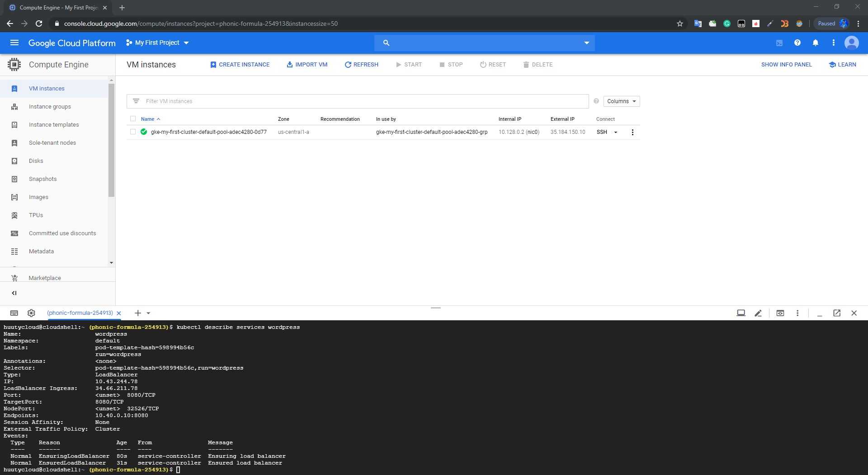The image size is (868, 475).
Task: Open the Cloud Shell code editor pencil
Action: [x=758, y=313]
